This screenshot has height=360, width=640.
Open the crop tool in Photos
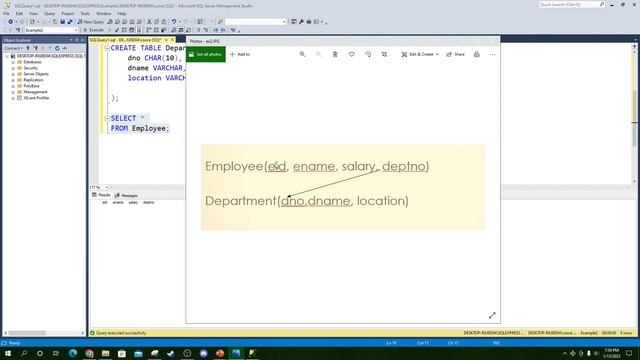(x=384, y=54)
